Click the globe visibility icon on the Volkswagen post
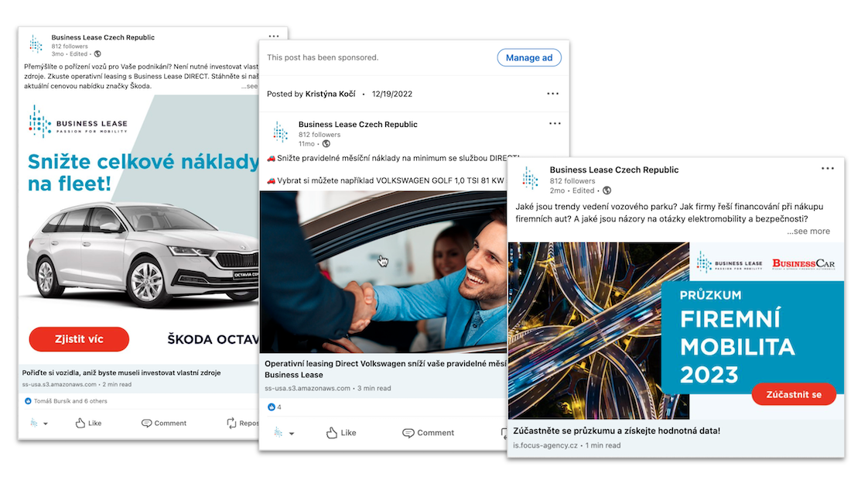 tap(326, 143)
